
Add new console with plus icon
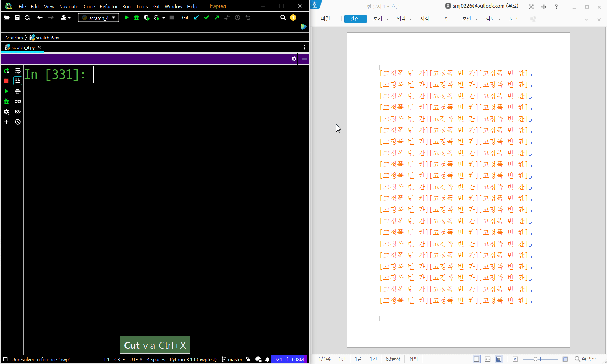click(x=6, y=122)
